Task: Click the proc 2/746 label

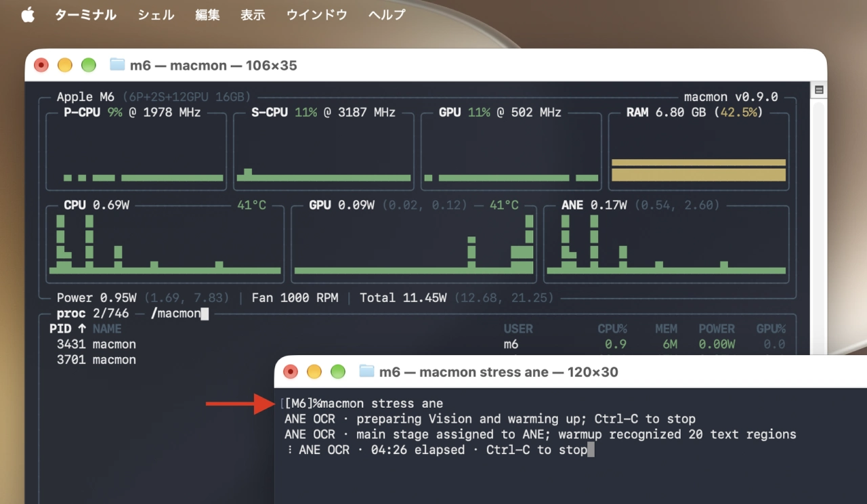Action: pyautogui.click(x=93, y=314)
